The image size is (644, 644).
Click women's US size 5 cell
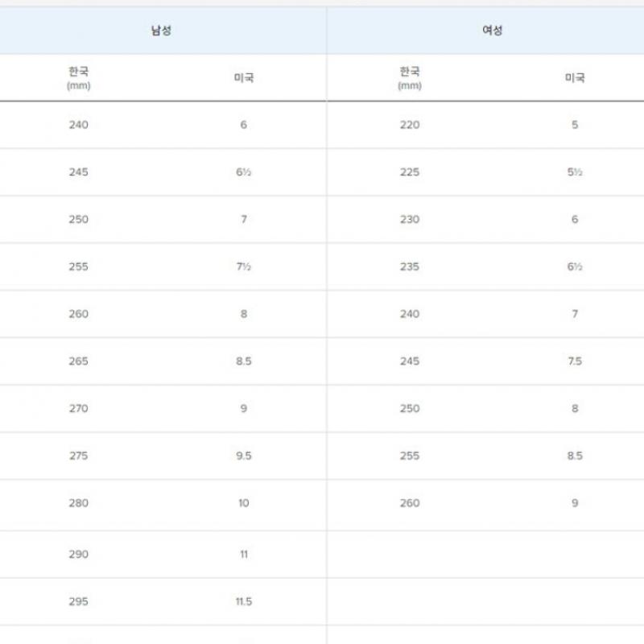pos(574,125)
